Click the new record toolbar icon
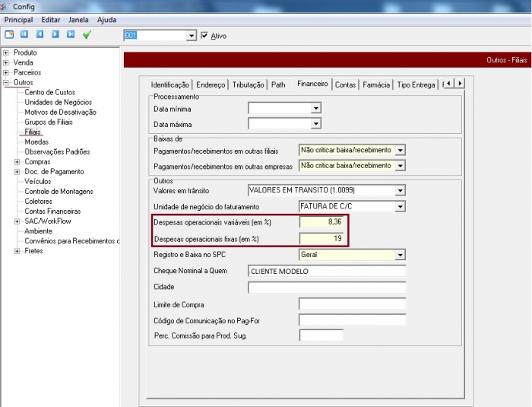This screenshot has width=532, height=407. tap(9, 35)
